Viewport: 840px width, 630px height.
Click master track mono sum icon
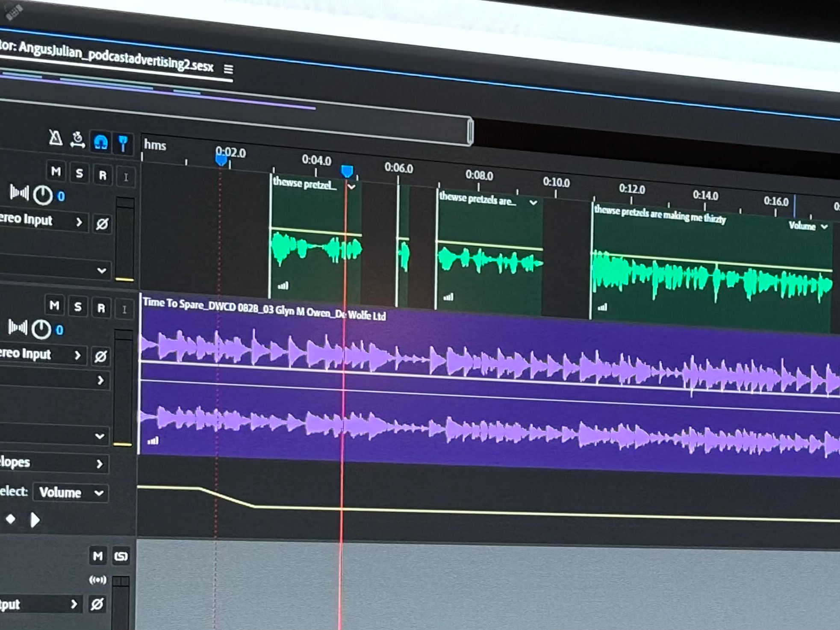tap(97, 580)
